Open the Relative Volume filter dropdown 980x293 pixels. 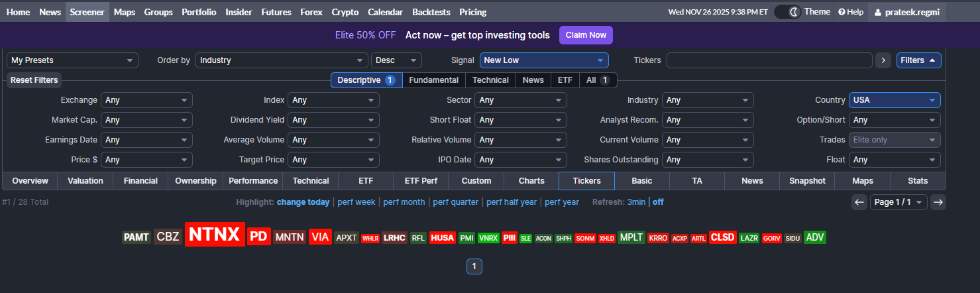click(x=521, y=140)
